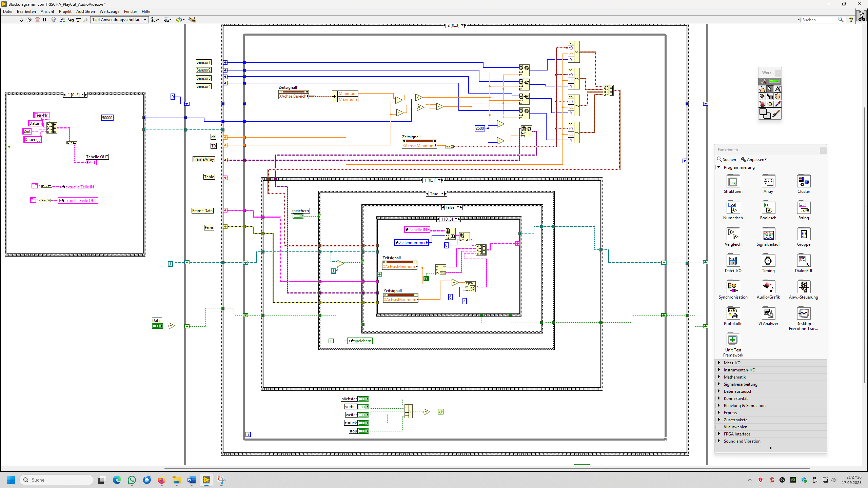Open the font size dropdown
868x488 pixels.
(x=119, y=20)
